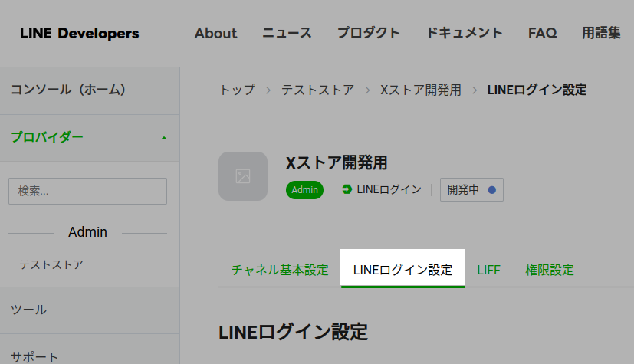Switch to the LIFF tab
The width and height of the screenshot is (634, 364).
click(488, 270)
